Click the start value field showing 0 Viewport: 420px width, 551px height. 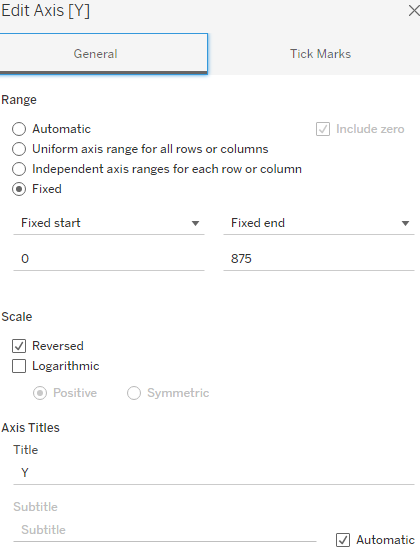[109, 259]
